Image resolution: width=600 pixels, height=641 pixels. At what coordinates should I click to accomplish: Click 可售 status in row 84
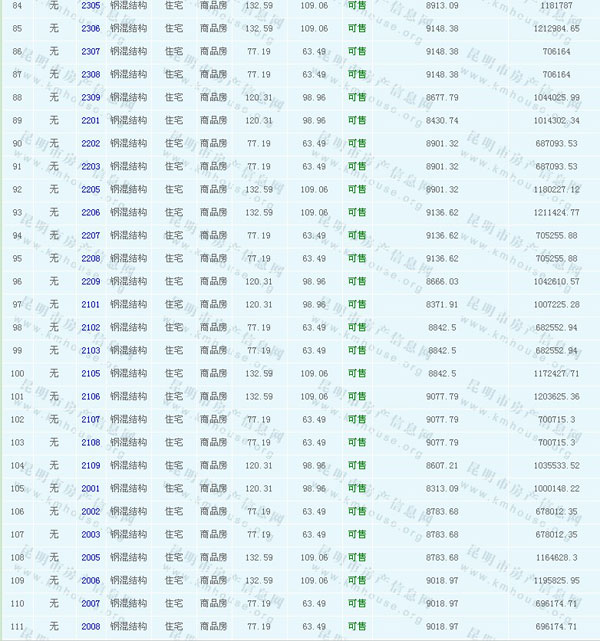pyautogui.click(x=357, y=5)
